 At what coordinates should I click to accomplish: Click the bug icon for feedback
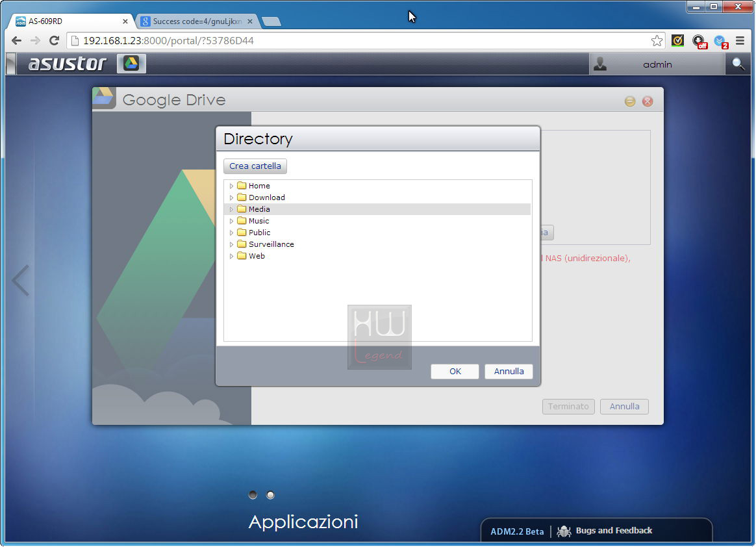(564, 531)
